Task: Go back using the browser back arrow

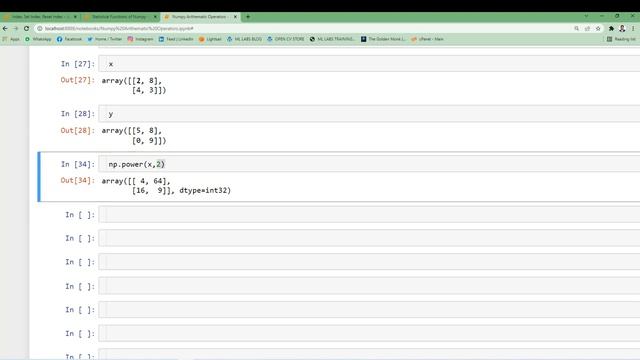Action: click(5, 28)
